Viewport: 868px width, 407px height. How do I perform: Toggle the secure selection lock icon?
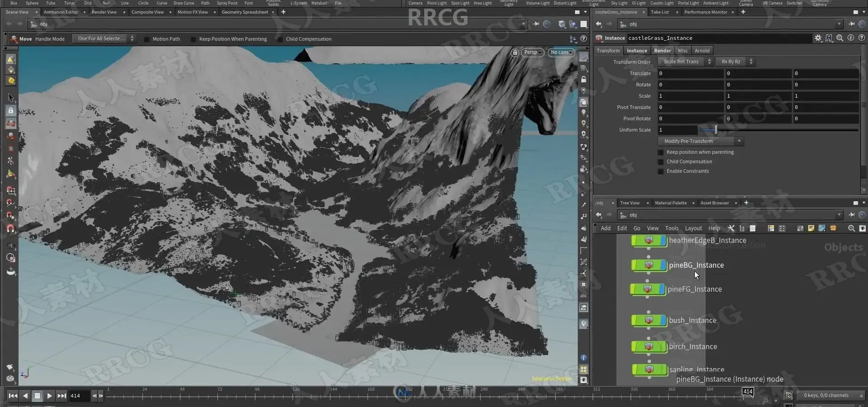[x=11, y=110]
